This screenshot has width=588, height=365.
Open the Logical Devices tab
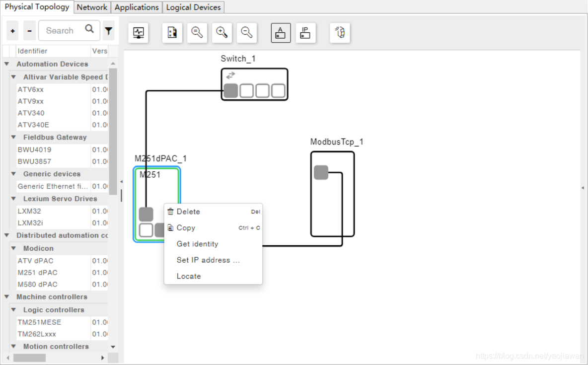[x=193, y=7]
